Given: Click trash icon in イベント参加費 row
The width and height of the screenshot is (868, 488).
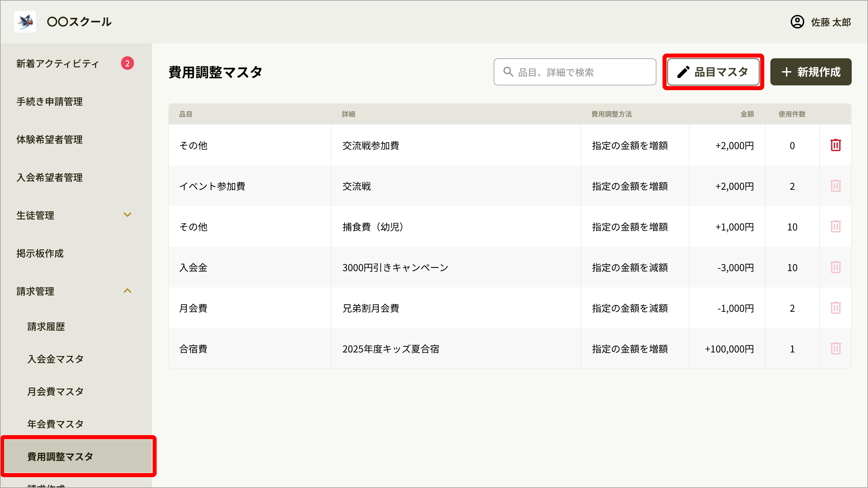Looking at the screenshot, I should 835,186.
